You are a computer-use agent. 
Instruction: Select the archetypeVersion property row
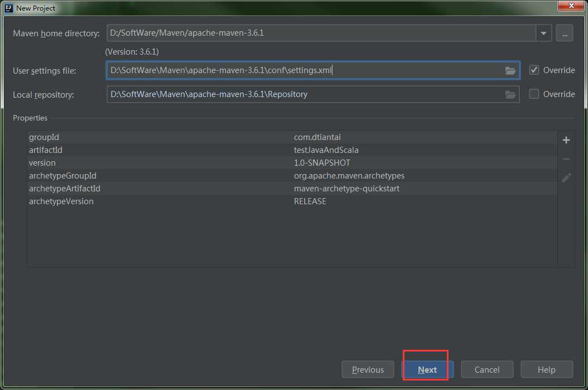[x=292, y=201]
